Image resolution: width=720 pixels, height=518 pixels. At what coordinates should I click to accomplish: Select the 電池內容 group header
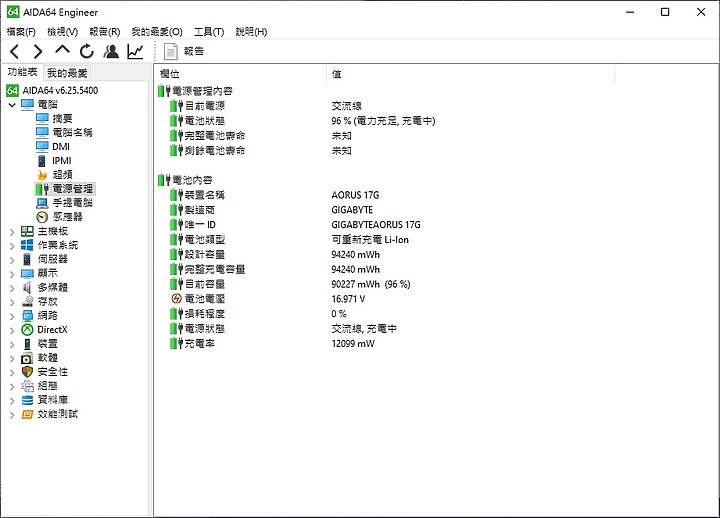point(186,180)
